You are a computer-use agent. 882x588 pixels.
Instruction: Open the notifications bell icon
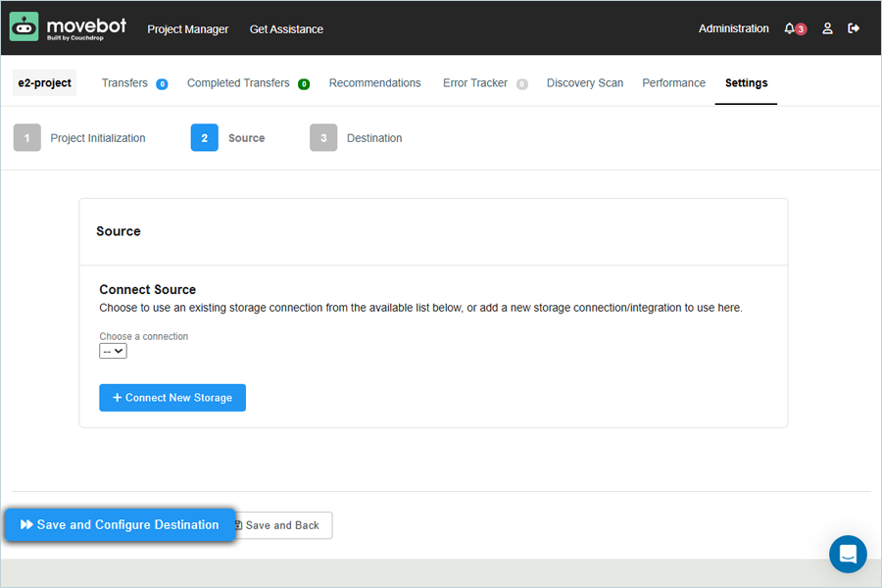[x=790, y=28]
